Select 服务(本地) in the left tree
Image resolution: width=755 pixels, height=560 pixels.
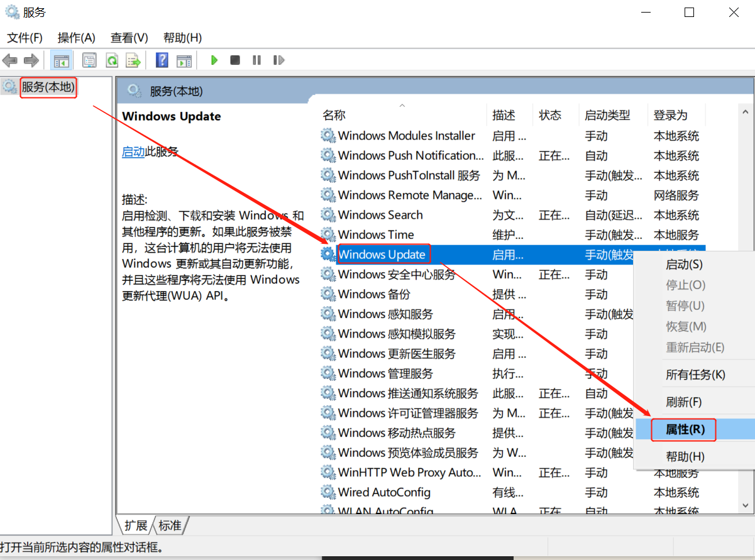(x=48, y=87)
